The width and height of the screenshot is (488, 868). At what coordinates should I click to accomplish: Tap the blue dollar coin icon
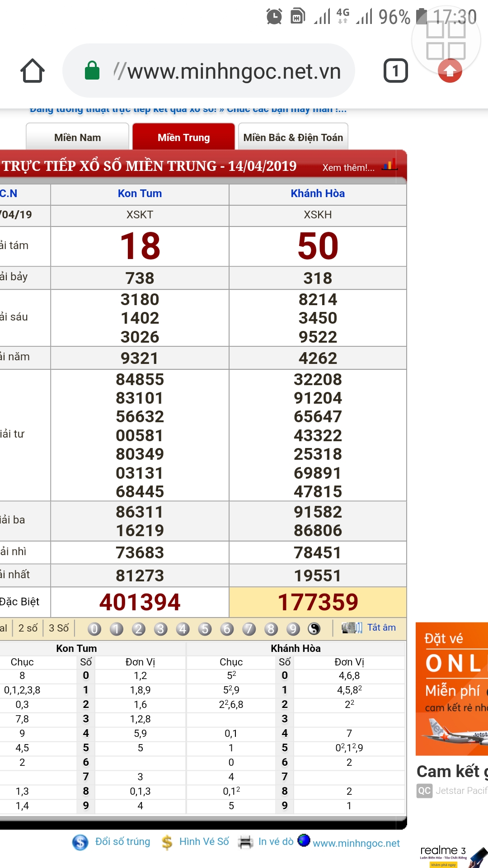(x=80, y=842)
